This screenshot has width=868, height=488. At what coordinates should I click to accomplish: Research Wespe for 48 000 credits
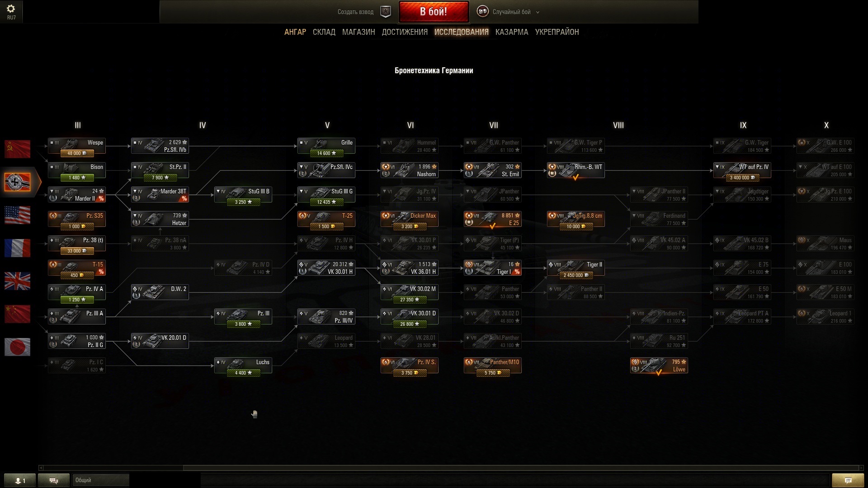(x=77, y=153)
